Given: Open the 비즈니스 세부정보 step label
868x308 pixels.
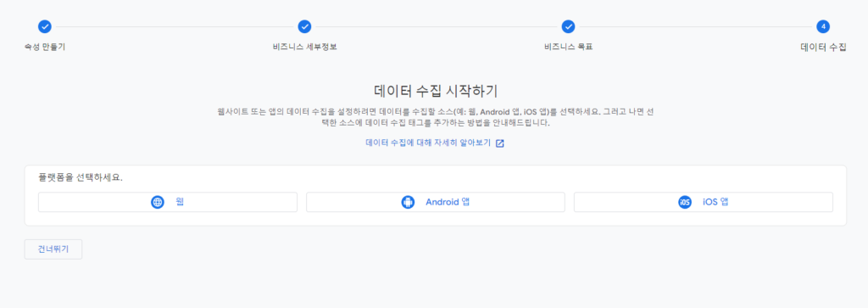Looking at the screenshot, I should pos(301,47).
